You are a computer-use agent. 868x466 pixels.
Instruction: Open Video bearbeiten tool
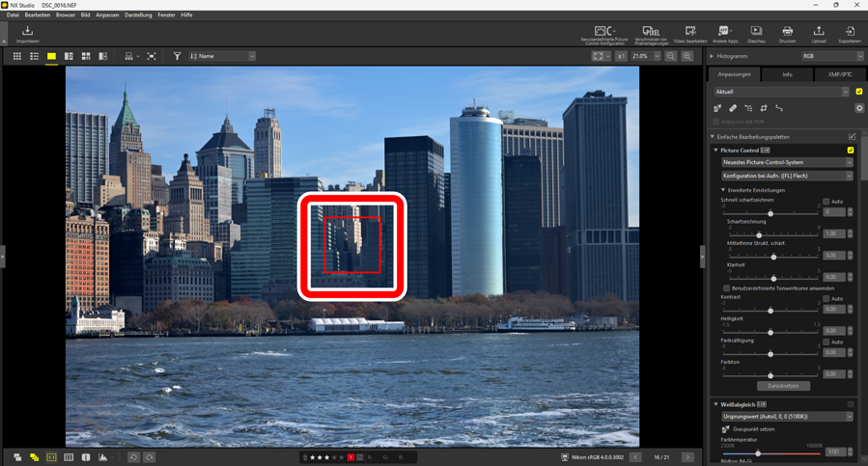click(x=689, y=33)
